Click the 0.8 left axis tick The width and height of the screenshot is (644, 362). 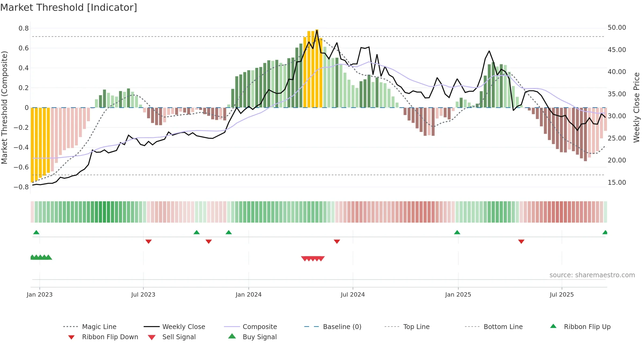coord(24,28)
